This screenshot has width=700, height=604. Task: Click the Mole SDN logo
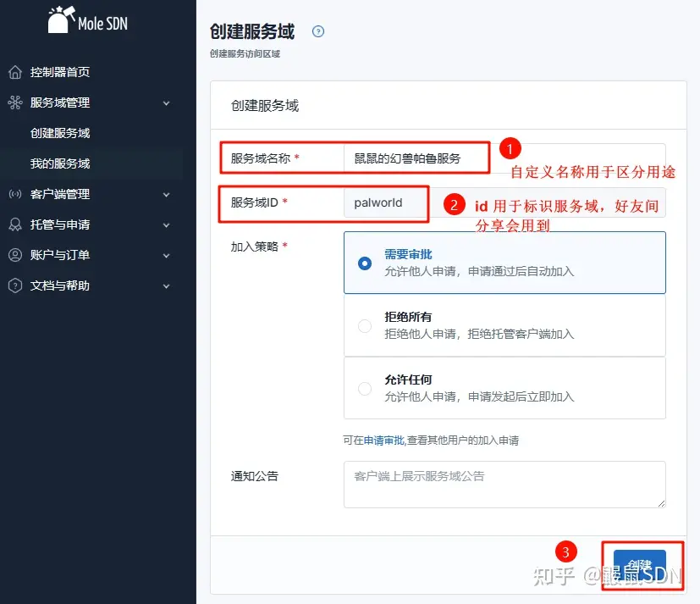[88, 20]
